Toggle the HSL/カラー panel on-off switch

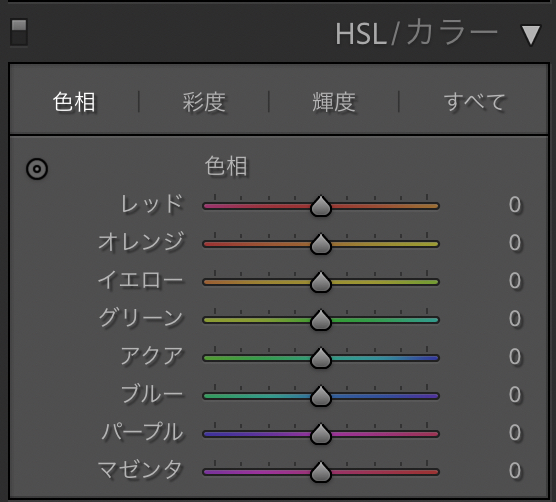[19, 33]
